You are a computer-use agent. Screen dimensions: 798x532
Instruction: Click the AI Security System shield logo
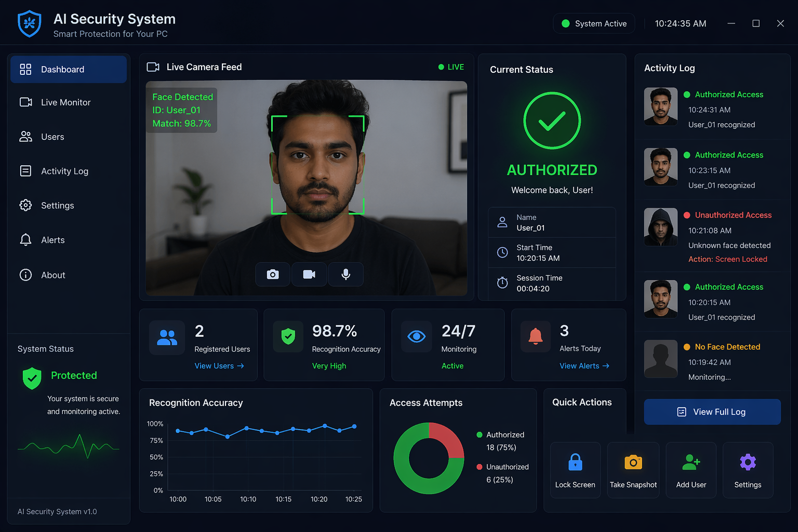click(x=30, y=23)
